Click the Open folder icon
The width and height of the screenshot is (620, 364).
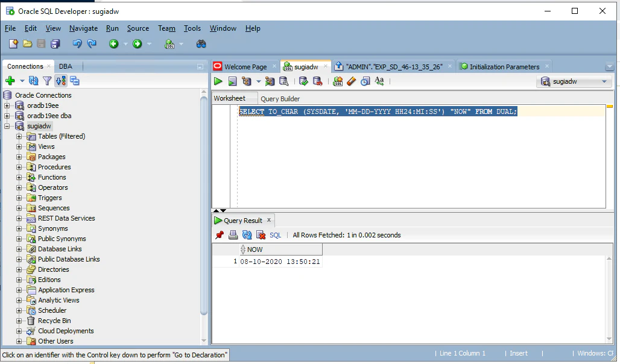click(x=27, y=44)
